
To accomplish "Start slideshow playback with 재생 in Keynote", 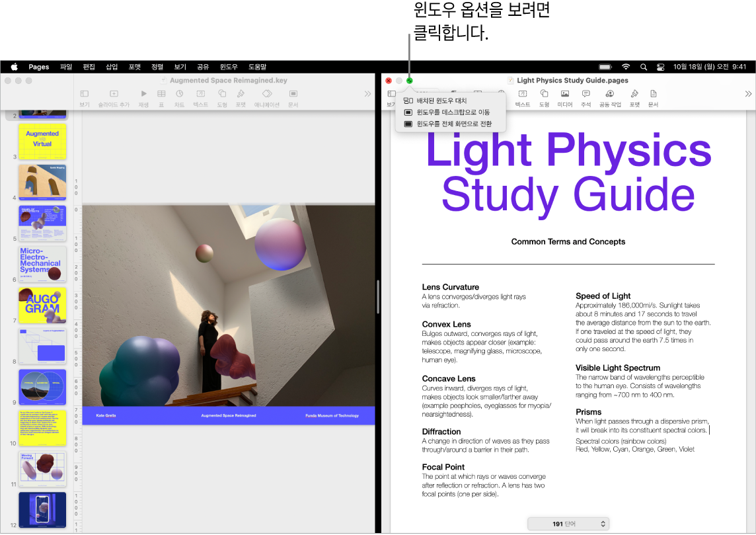I will (143, 95).
